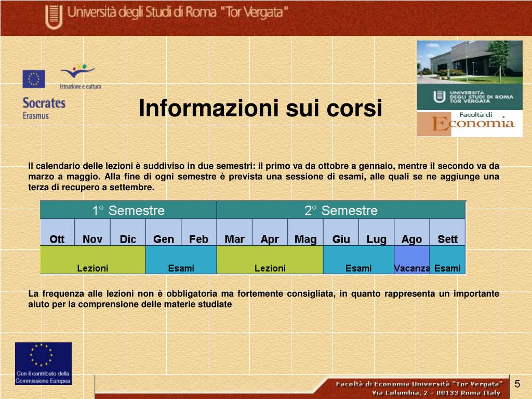Click the Dic month cell
Image resolution: width=532 pixels, height=399 pixels.
pos(128,232)
